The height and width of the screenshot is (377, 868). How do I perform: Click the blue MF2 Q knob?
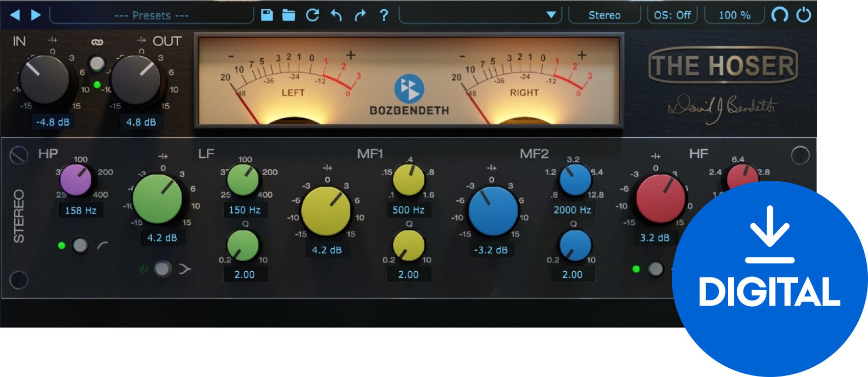coord(575,245)
